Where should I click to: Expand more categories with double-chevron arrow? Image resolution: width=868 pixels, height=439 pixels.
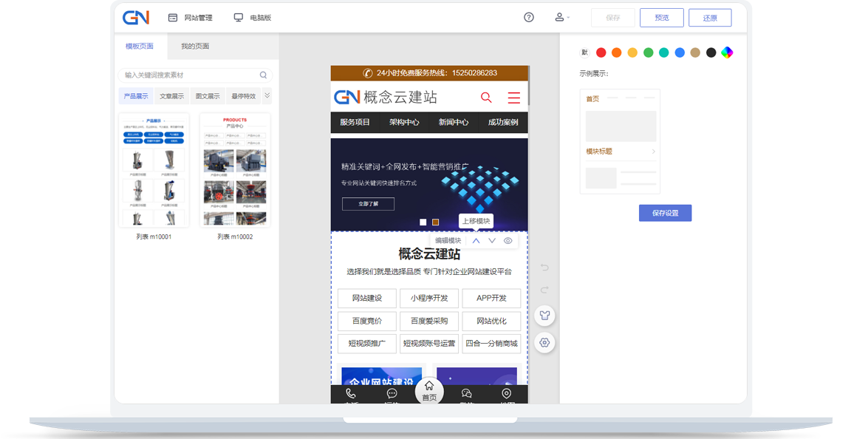click(267, 95)
